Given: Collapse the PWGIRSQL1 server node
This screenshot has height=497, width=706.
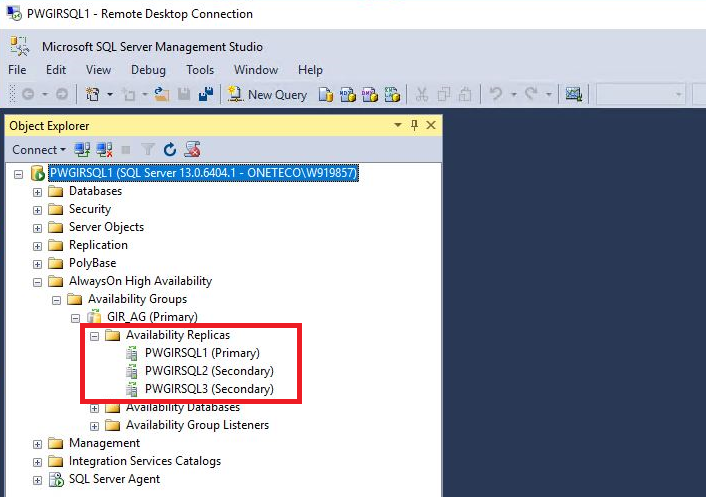Looking at the screenshot, I should 18,174.
